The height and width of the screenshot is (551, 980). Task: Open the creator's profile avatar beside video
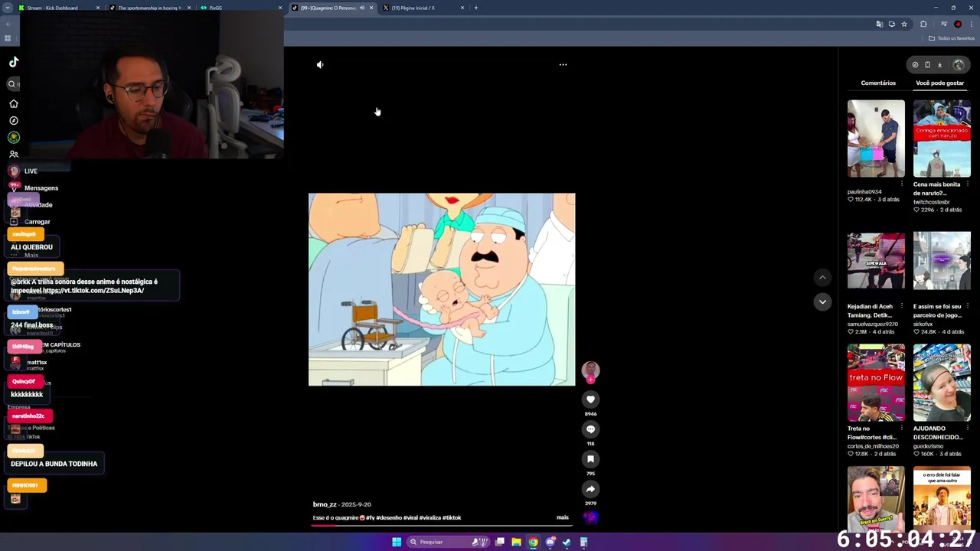(x=590, y=371)
